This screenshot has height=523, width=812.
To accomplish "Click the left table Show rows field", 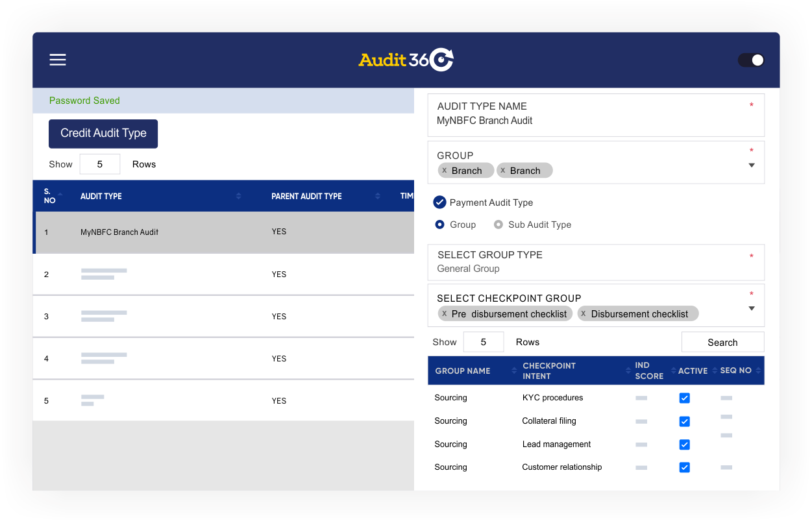I will click(x=100, y=164).
